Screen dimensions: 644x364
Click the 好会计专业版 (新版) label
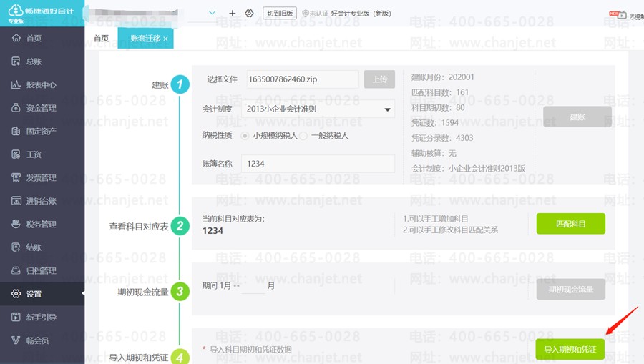(x=361, y=13)
